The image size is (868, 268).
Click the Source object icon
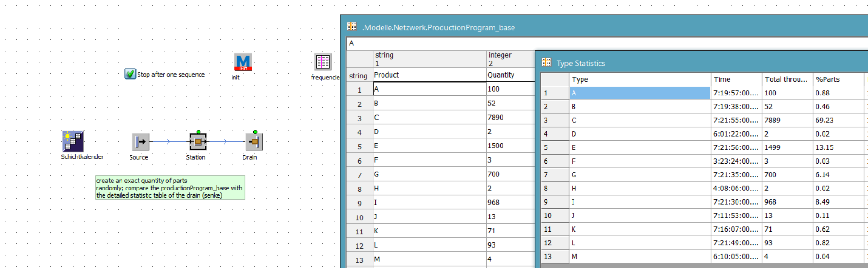click(140, 141)
